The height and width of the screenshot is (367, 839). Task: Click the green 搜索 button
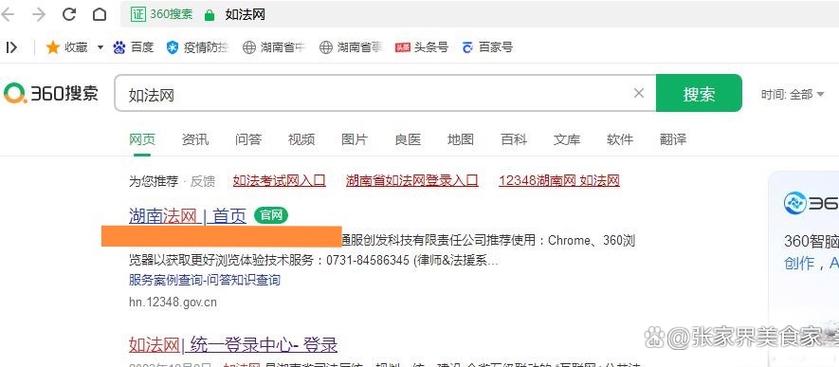click(x=699, y=93)
